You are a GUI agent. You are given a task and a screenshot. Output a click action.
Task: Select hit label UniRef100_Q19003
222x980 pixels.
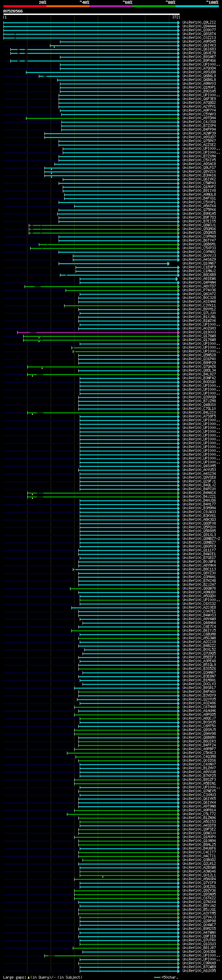pos(199,332)
